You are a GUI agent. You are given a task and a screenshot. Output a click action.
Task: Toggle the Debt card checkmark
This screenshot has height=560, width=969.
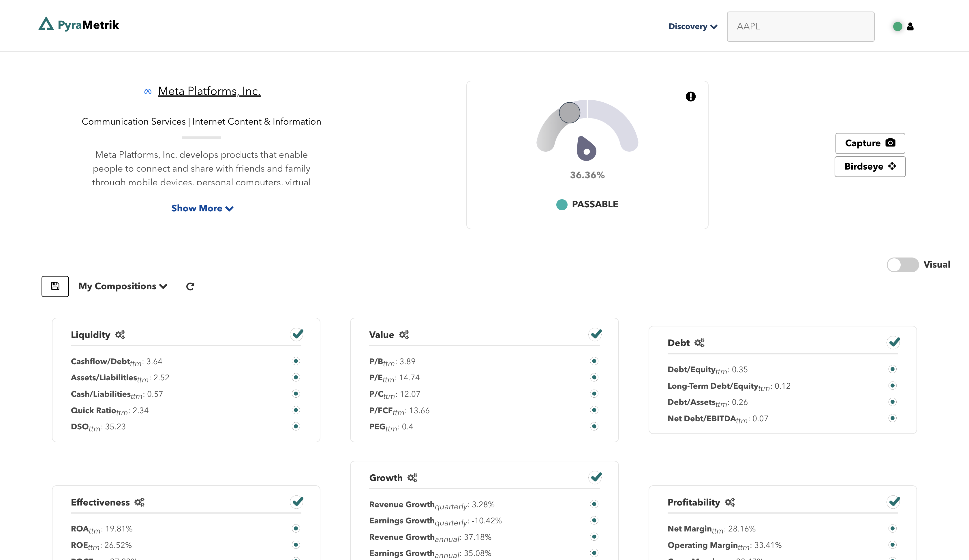click(894, 342)
